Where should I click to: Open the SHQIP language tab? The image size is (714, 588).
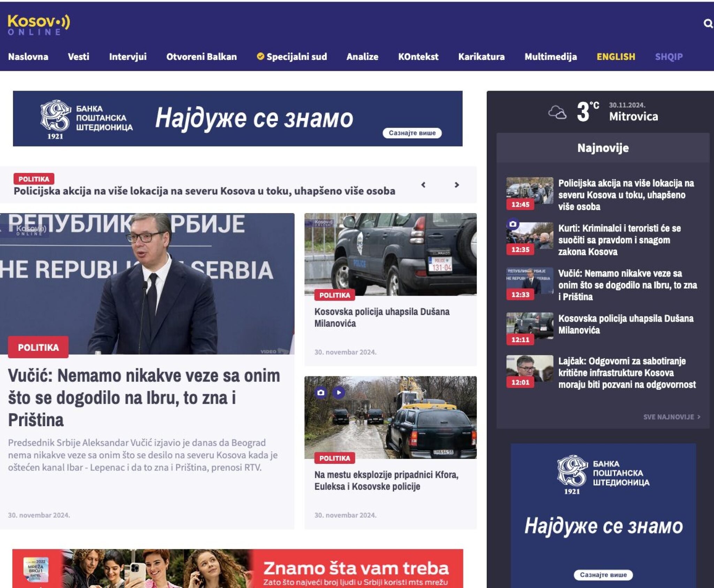point(669,56)
